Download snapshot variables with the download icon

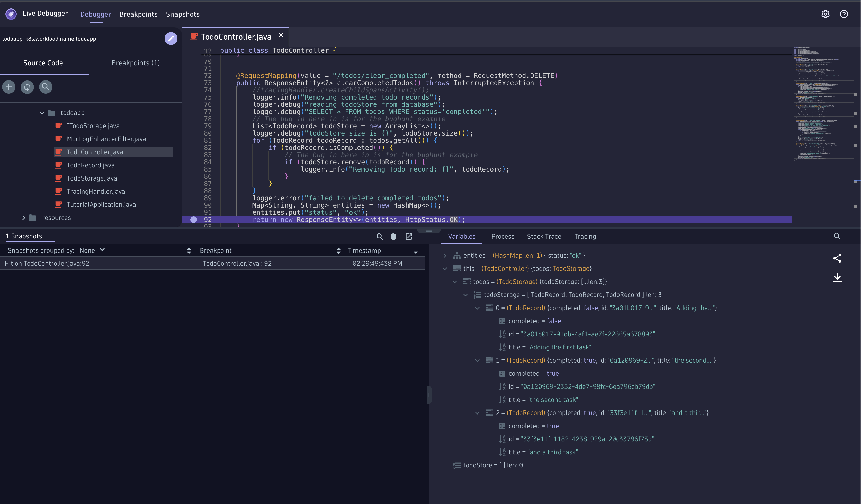click(837, 277)
